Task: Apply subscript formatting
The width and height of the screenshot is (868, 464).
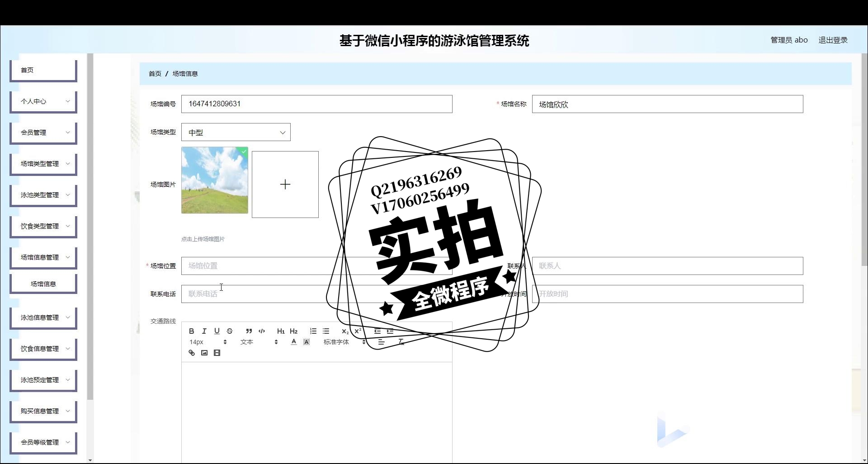Action: tap(345, 331)
